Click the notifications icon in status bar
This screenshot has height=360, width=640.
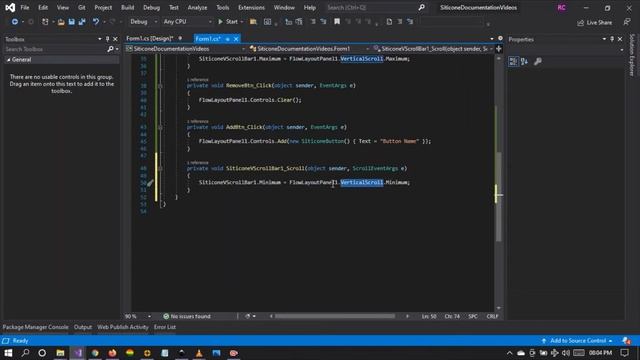[627, 340]
